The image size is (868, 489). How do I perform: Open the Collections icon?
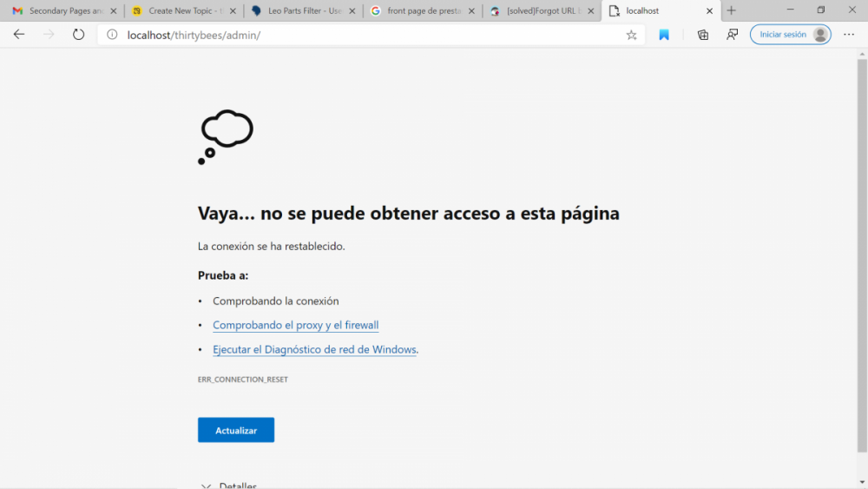tap(703, 35)
